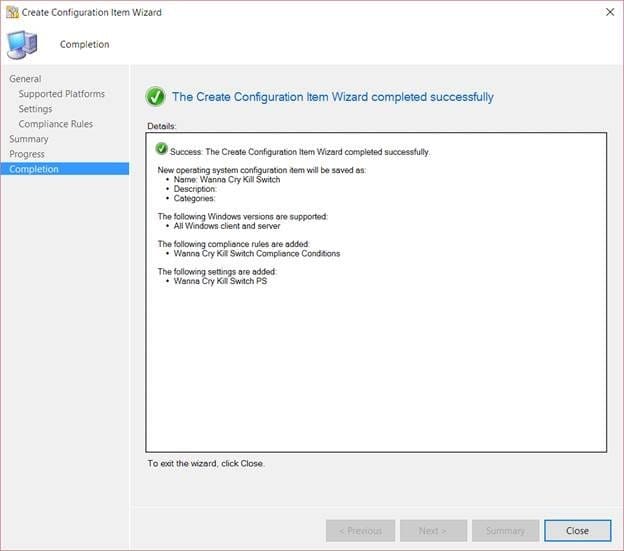The width and height of the screenshot is (624, 551).
Task: Select the Compliance Rules step
Action: click(x=56, y=124)
